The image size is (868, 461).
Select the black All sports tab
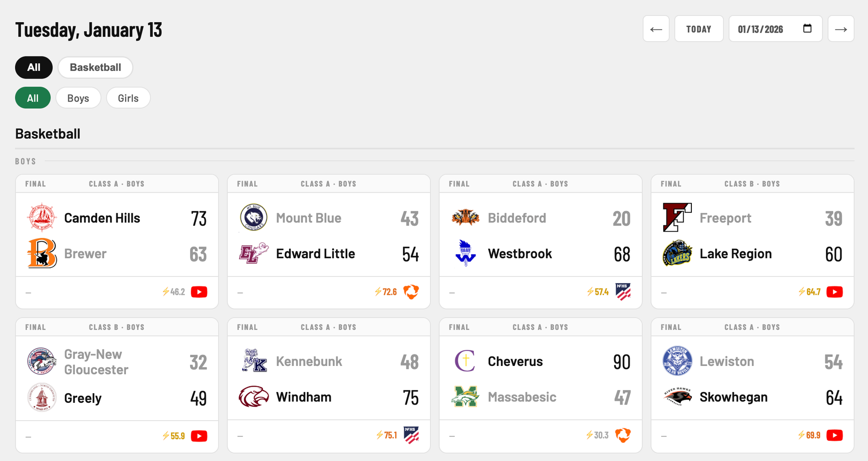point(34,67)
